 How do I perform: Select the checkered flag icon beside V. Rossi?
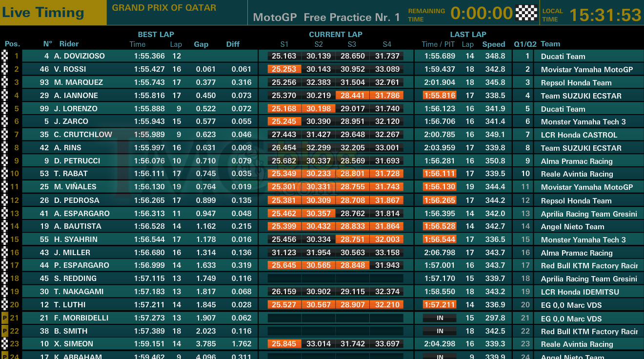pos(5,69)
